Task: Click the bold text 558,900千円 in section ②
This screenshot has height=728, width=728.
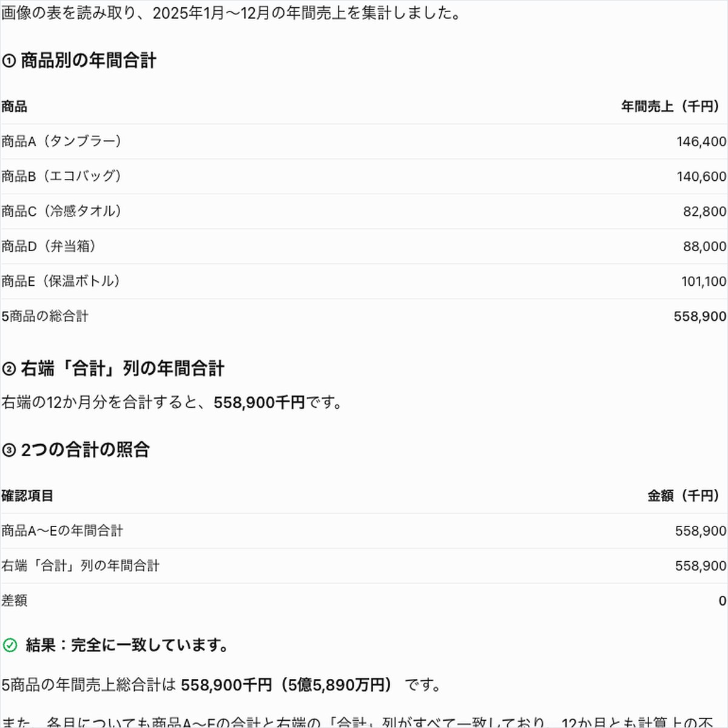Action: click(x=259, y=402)
